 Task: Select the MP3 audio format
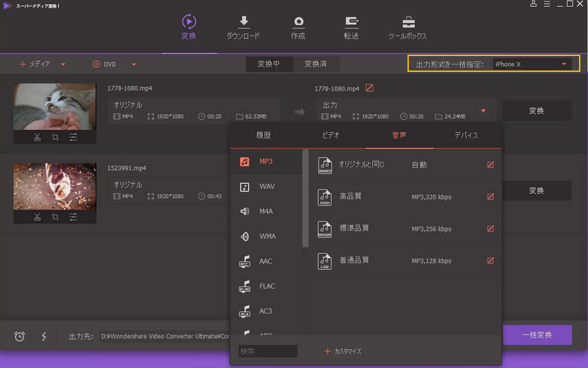click(x=266, y=162)
